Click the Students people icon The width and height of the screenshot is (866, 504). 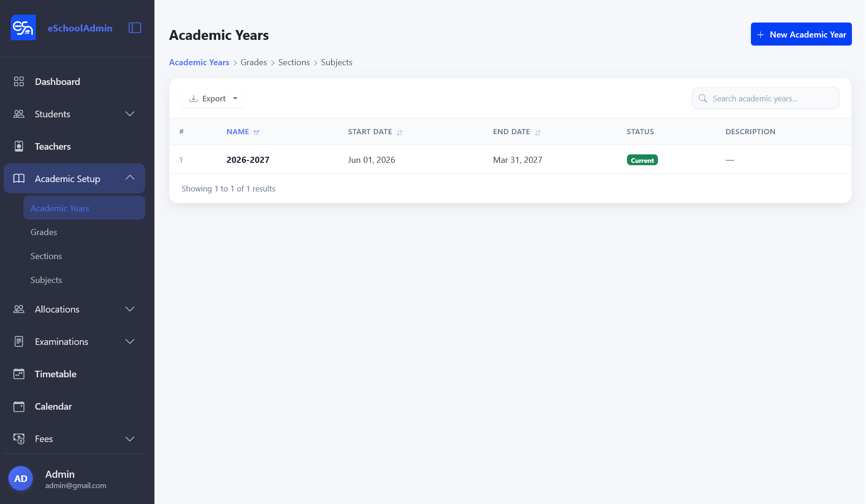point(19,114)
